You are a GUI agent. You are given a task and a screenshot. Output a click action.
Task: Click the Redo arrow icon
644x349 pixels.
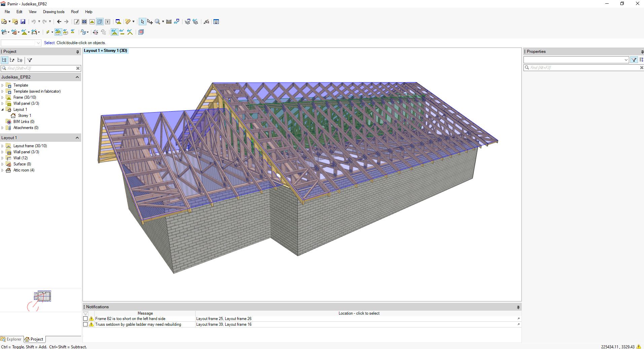click(x=44, y=22)
